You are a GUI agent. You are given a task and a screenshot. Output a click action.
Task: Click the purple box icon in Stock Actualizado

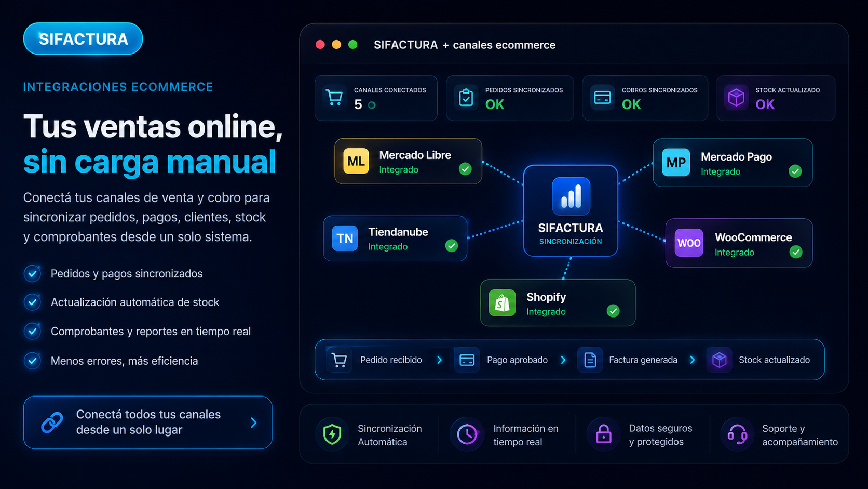[736, 97]
